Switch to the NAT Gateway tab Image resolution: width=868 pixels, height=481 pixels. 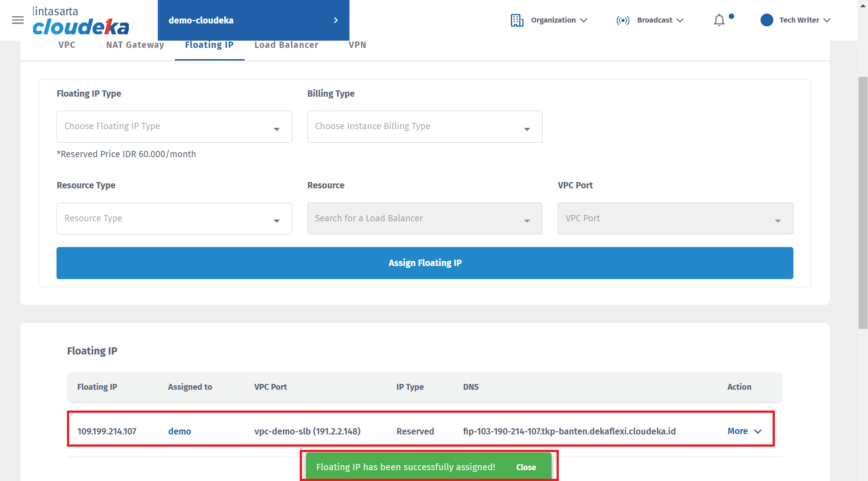tap(135, 45)
